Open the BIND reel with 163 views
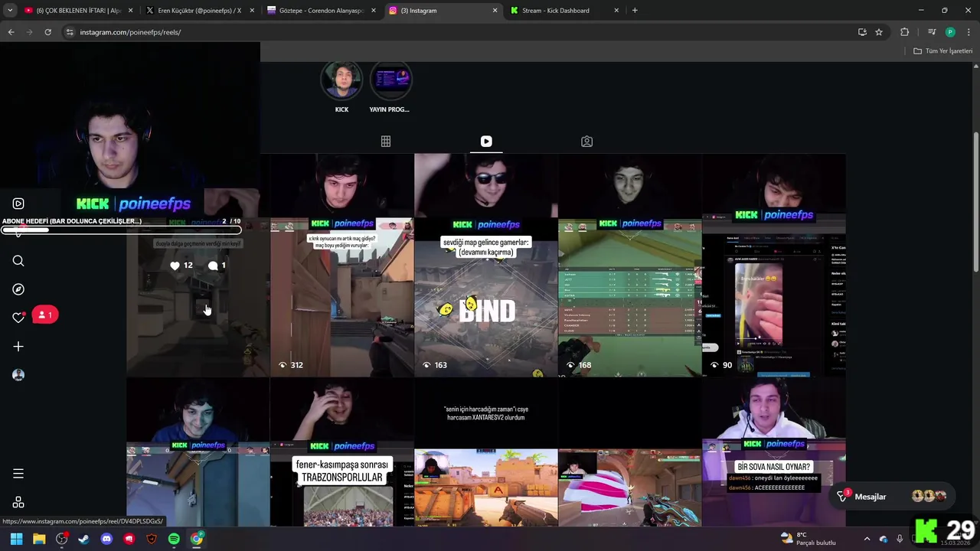980x551 pixels. [486, 265]
